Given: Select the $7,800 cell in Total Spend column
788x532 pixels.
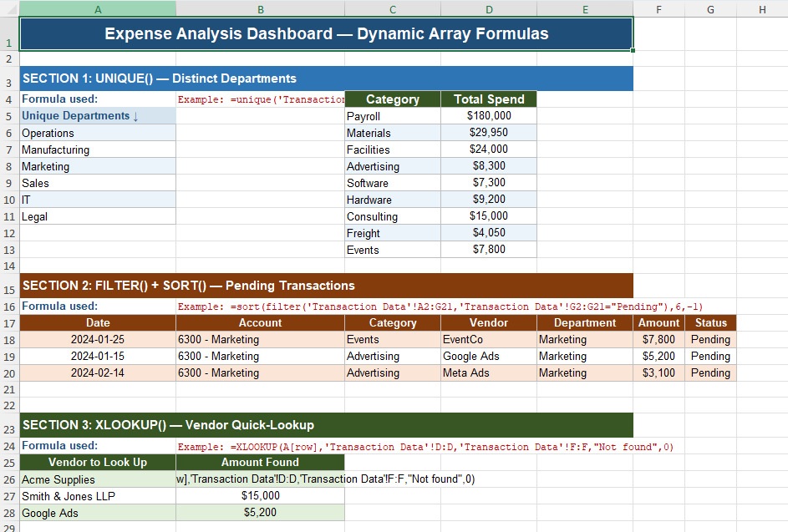Looking at the screenshot, I should pyautogui.click(x=489, y=250).
